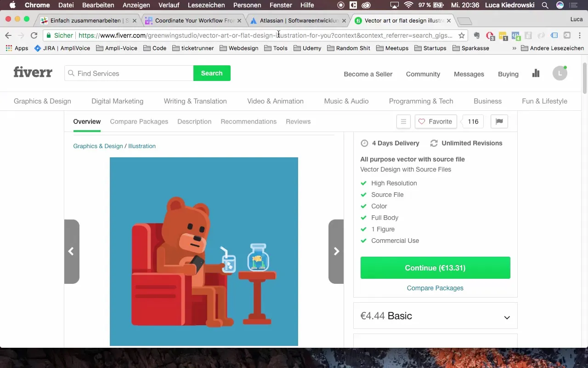Screen dimensions: 588x368
Task: Open the Illustration breadcrumb link
Action: (142, 146)
